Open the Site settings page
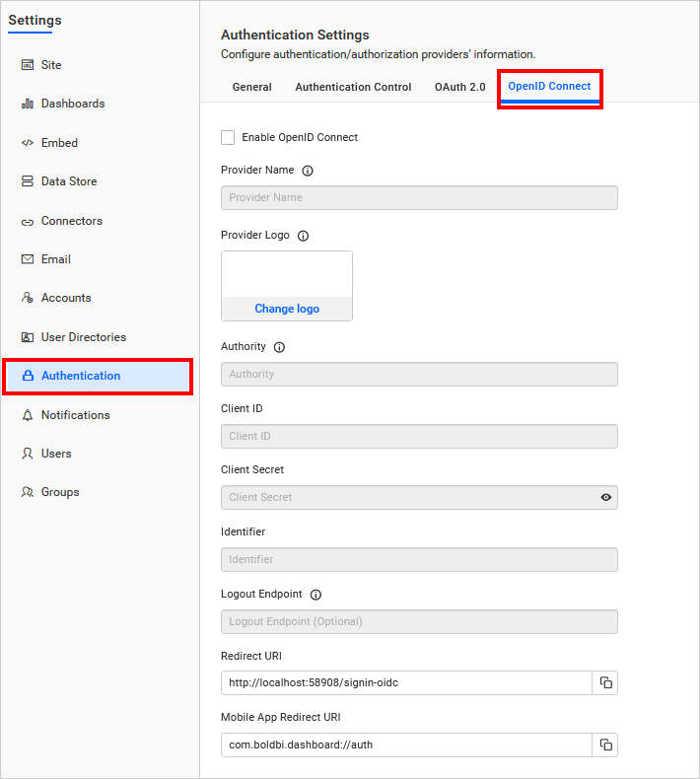Screen dimensions: 700x779 pos(51,65)
